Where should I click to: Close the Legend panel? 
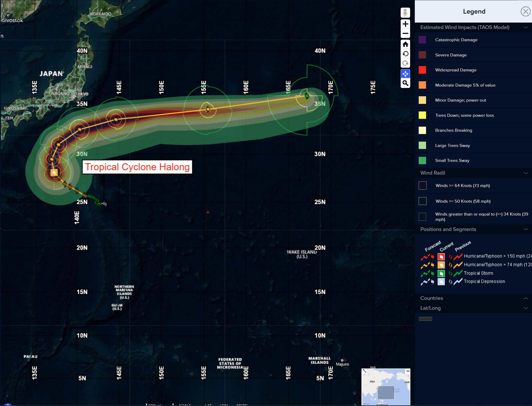[525, 11]
